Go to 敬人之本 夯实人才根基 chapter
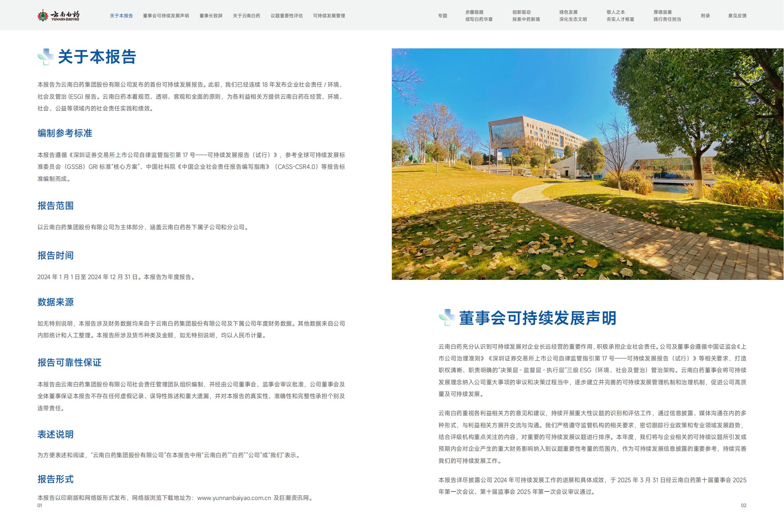The image size is (784, 532). pos(620,16)
